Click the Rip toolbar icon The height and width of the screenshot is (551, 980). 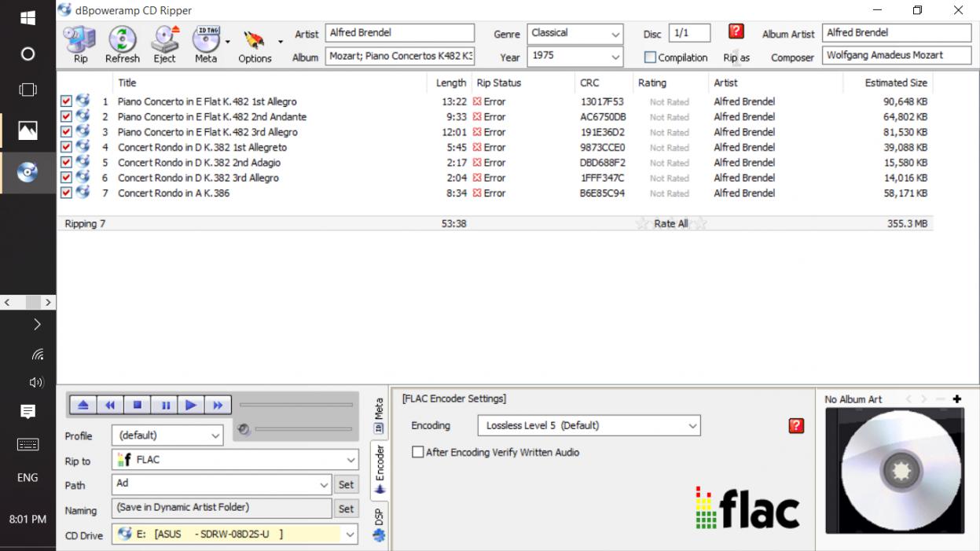point(80,43)
